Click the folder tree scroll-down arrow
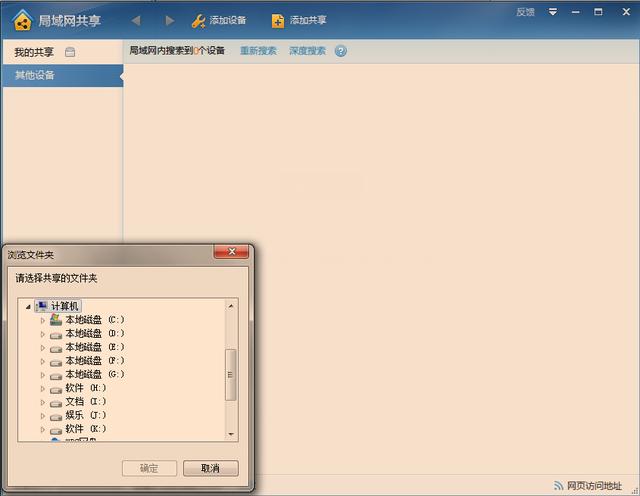The image size is (640, 496). (231, 434)
